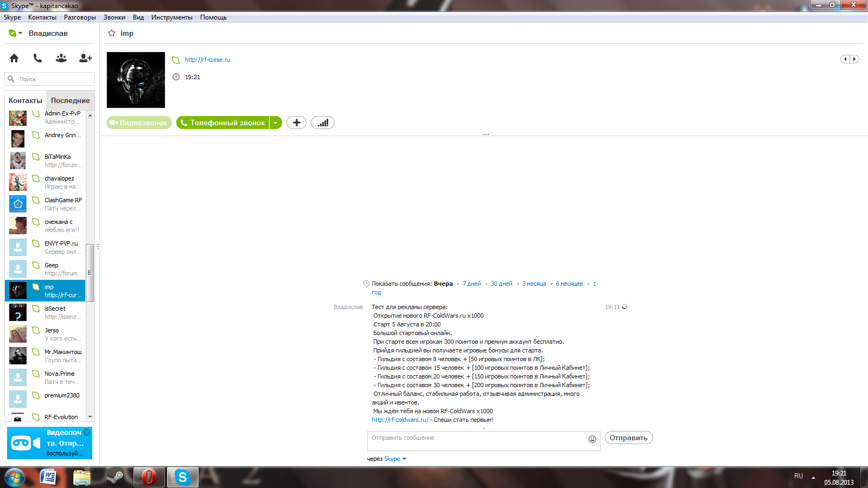Select the chavalopez contact
This screenshot has width=868, height=488.
[x=46, y=182]
